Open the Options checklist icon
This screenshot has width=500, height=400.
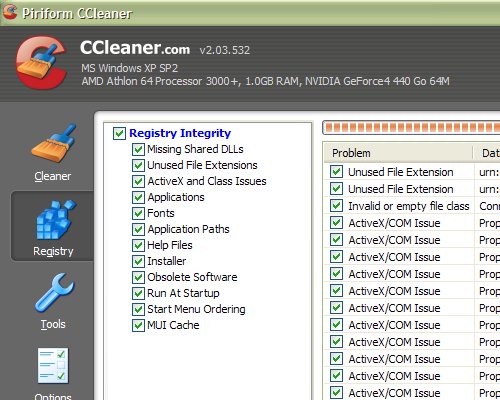click(53, 366)
